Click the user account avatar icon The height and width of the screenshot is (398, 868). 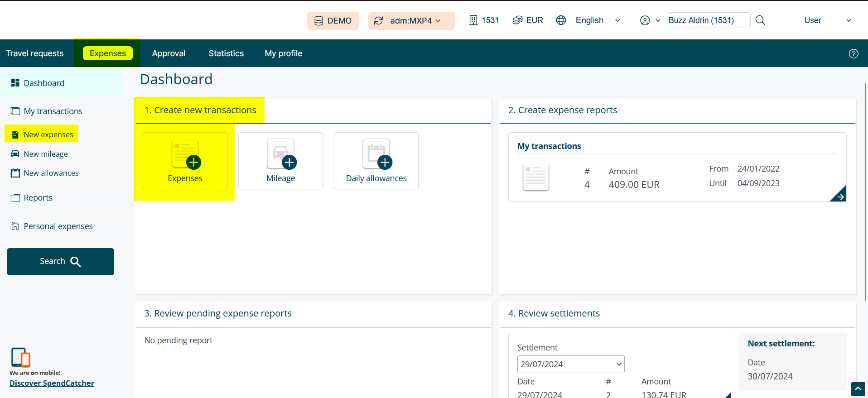645,20
